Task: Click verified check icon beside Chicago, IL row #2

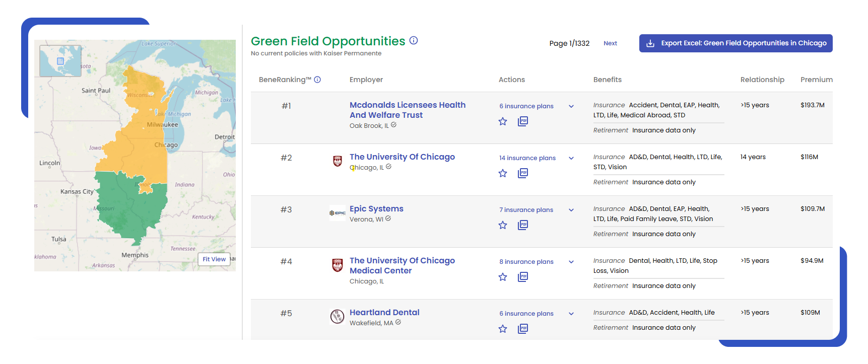Action: click(x=388, y=167)
